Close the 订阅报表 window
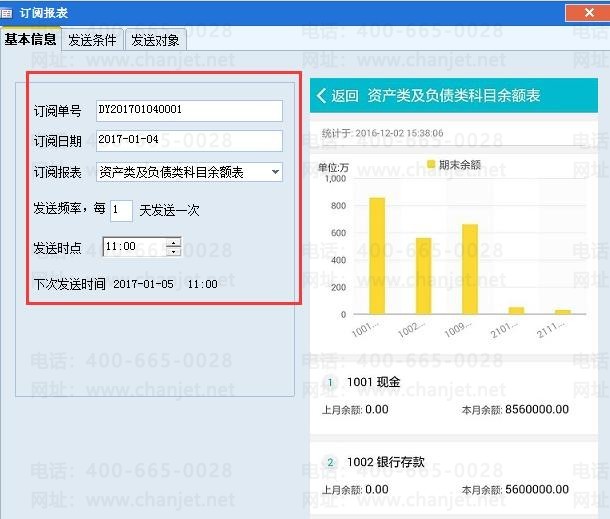 [x=589, y=12]
